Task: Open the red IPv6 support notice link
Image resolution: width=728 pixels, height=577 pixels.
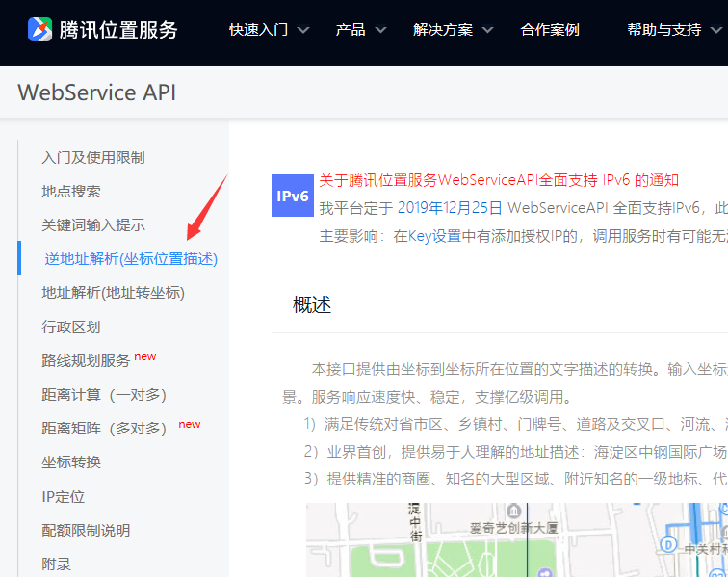Action: (x=499, y=180)
